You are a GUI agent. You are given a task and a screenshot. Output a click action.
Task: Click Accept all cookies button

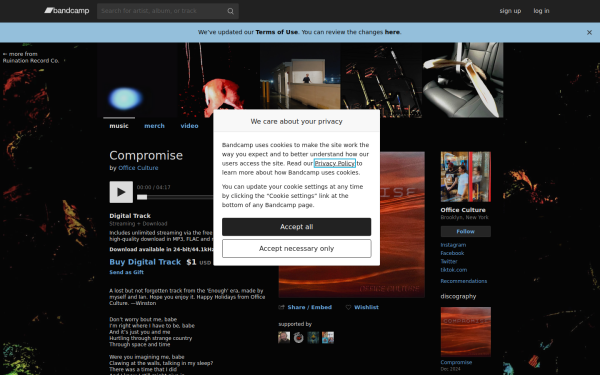point(297,227)
